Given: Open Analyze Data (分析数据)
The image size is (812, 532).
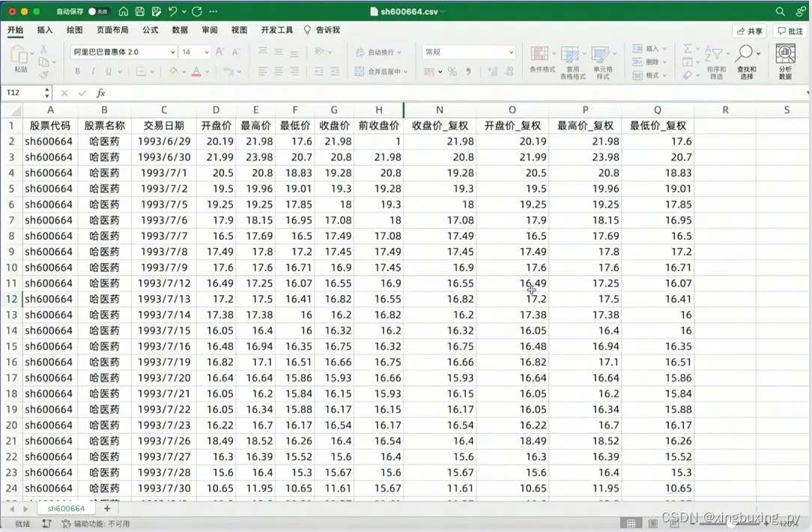Looking at the screenshot, I should pos(785,61).
